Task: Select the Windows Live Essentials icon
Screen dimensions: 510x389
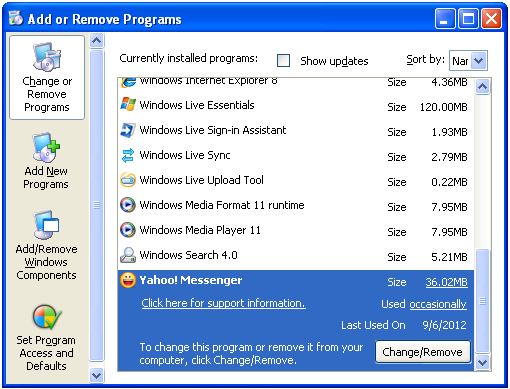Action: 128,105
